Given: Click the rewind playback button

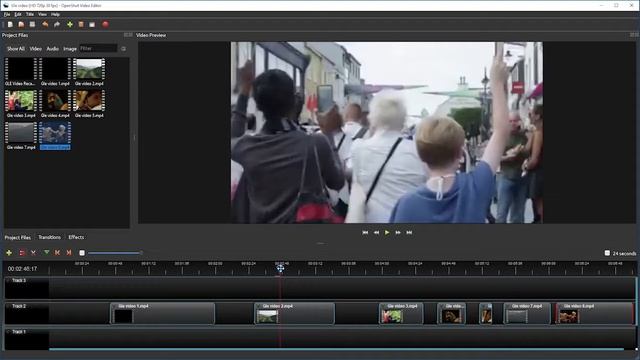Looking at the screenshot, I should click(x=376, y=233).
